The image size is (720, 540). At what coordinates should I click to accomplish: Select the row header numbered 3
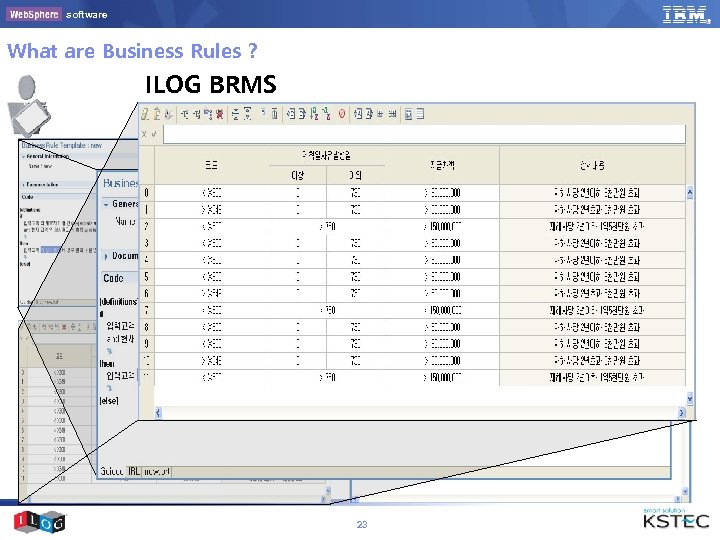pyautogui.click(x=146, y=243)
